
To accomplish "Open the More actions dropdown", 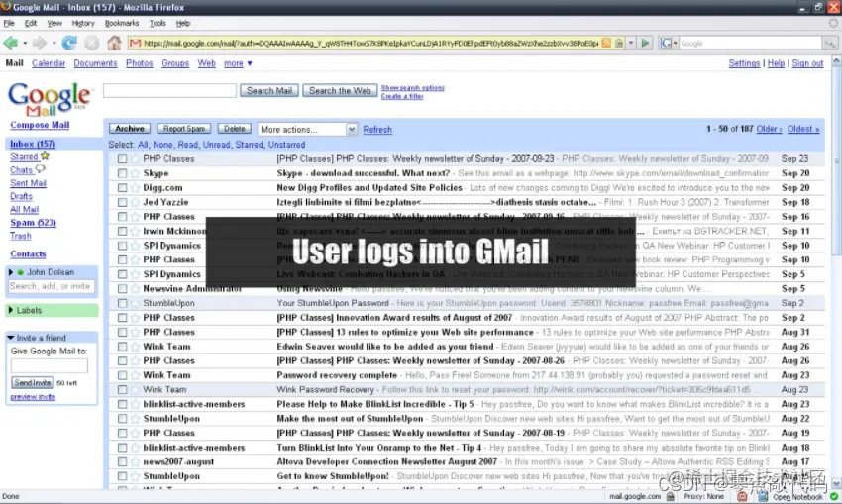I will tap(307, 130).
